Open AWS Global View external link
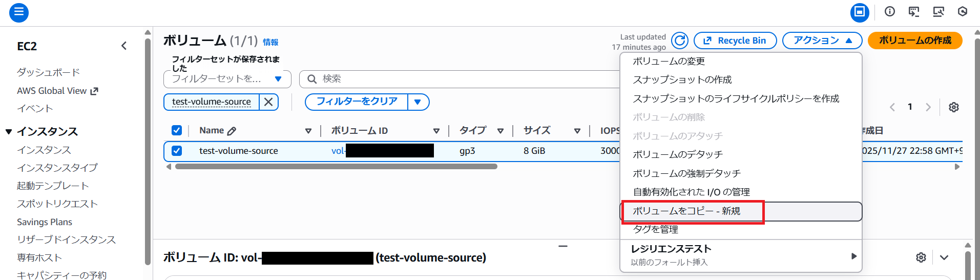980x280 pixels. click(x=57, y=91)
